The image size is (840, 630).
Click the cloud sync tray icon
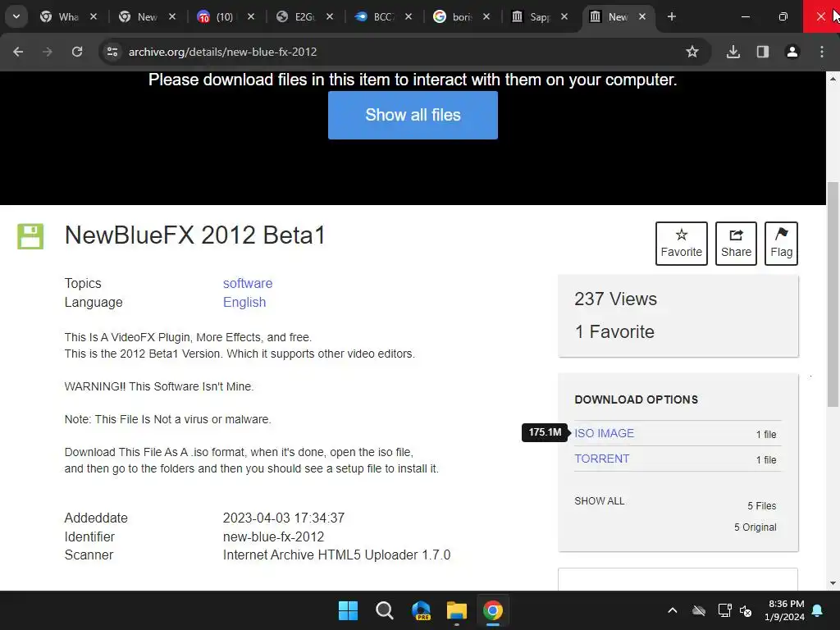[699, 610]
